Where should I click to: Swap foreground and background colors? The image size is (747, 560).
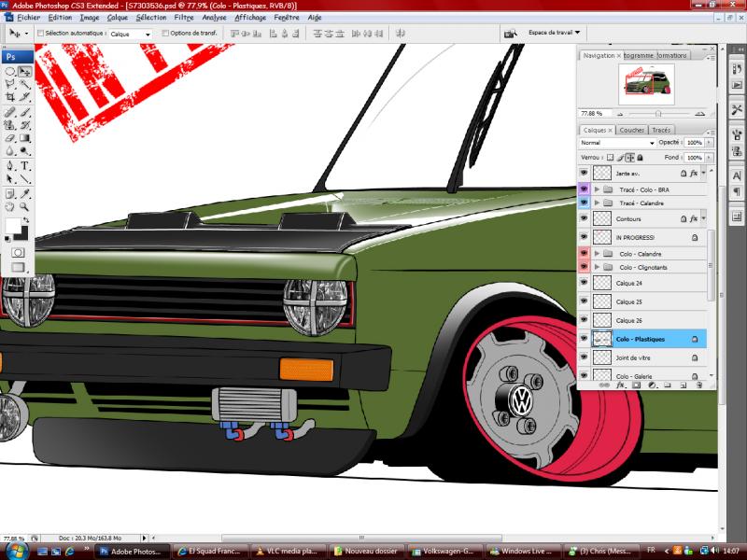pyautogui.click(x=26, y=220)
